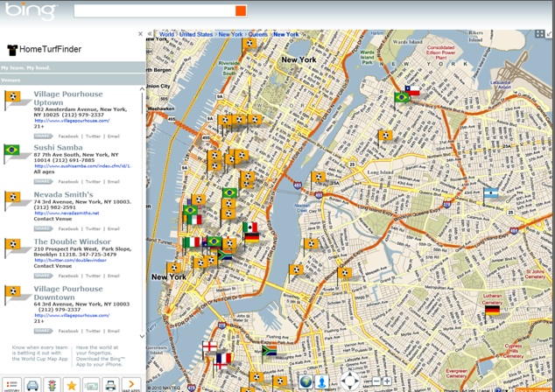
Task: Click the Brazil flag pin near Astoria
Action: pos(402,97)
